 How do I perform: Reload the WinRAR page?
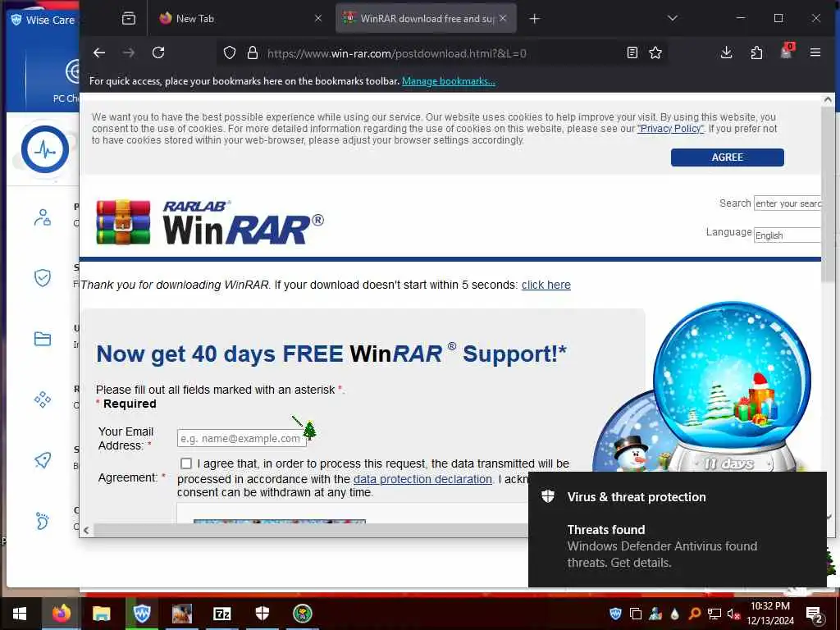158,53
